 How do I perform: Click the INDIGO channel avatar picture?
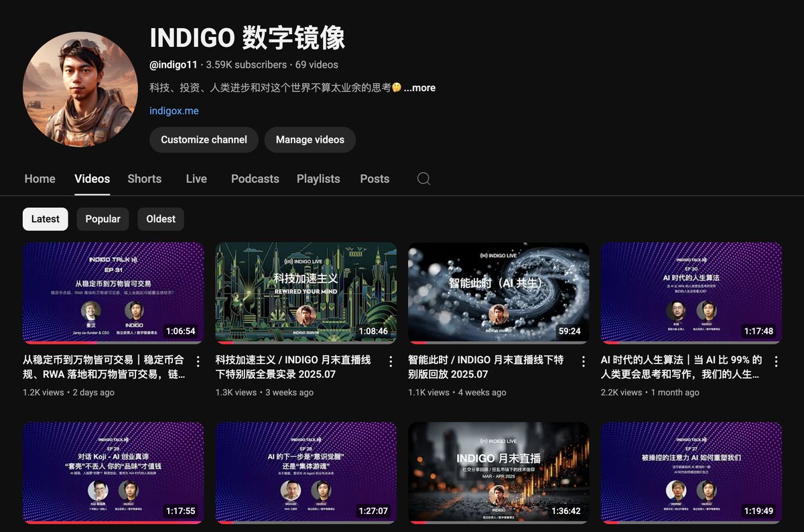(x=80, y=89)
